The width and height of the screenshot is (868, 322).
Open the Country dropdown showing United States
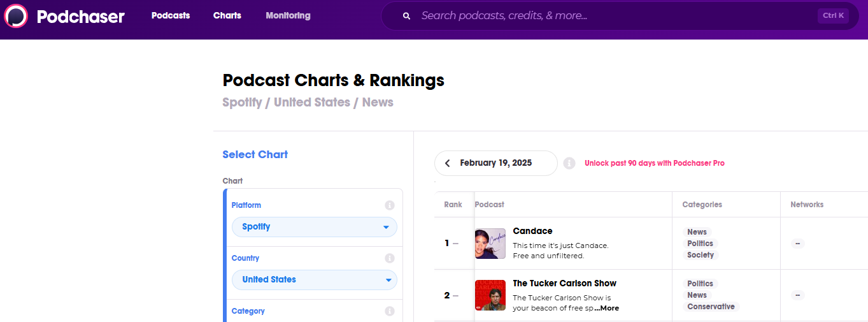[x=314, y=280]
